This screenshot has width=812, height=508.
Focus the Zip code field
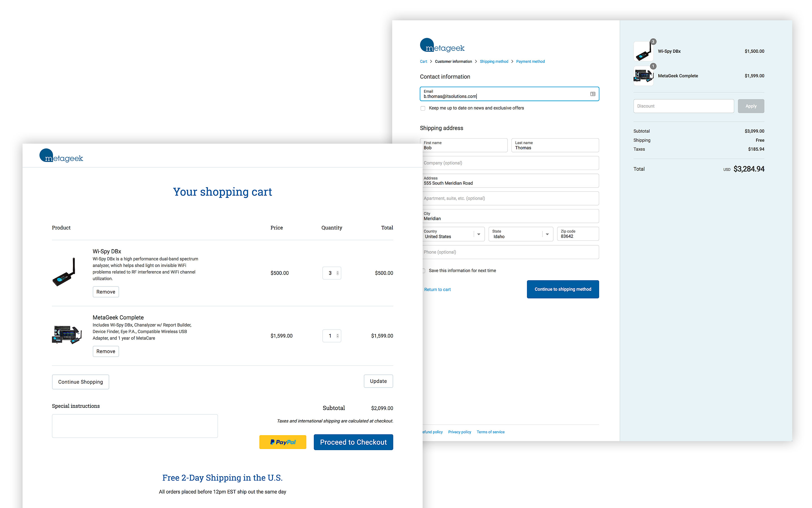click(578, 234)
